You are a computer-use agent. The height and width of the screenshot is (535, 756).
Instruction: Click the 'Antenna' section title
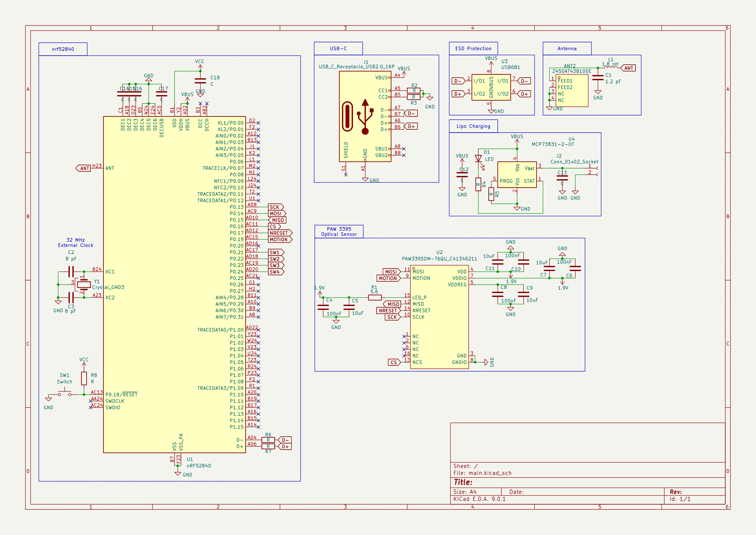point(567,49)
